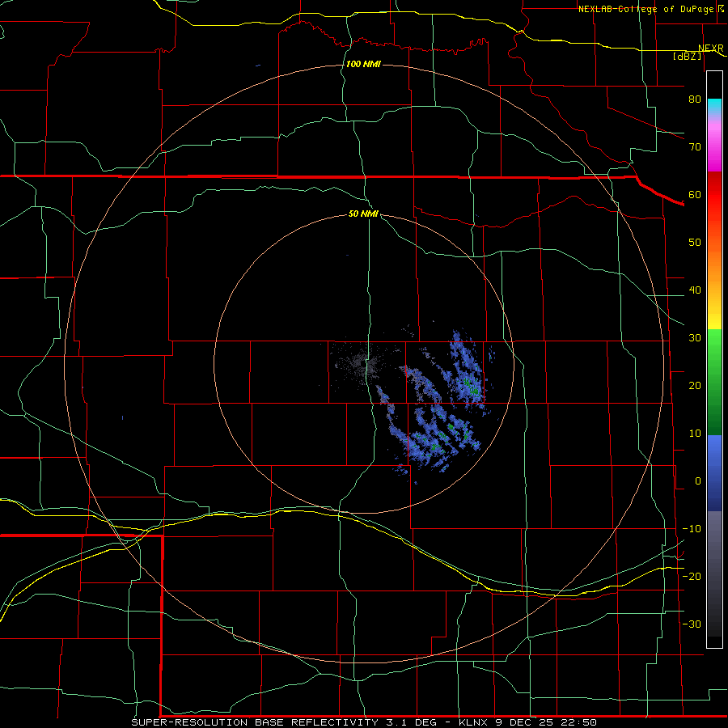728x728 pixels.
Task: Click the -30 dBZ scale value
Action: (692, 624)
